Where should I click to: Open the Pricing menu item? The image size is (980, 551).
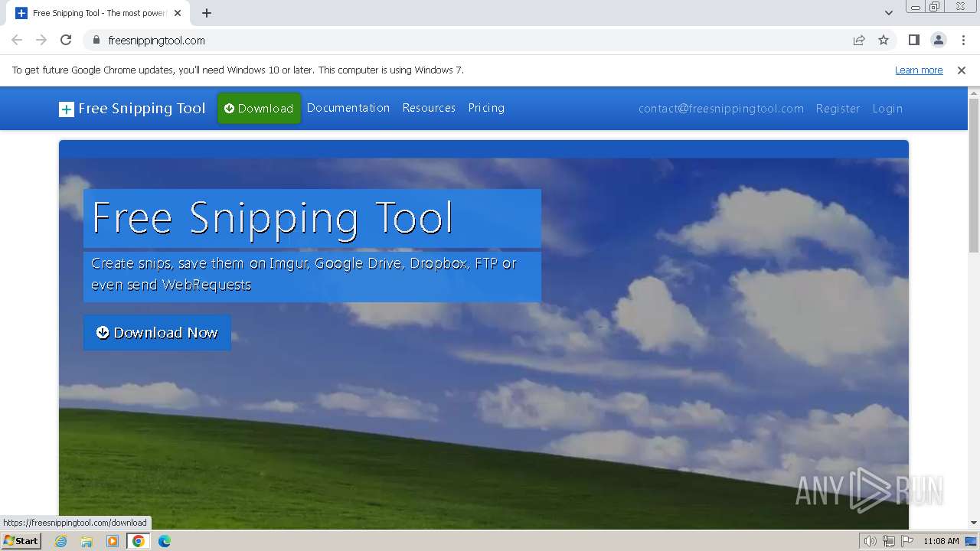(x=486, y=108)
